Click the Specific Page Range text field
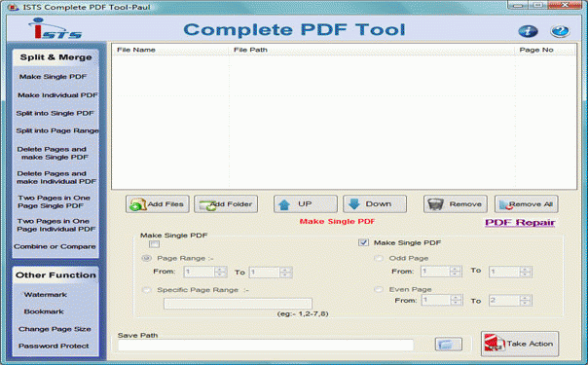Image resolution: width=588 pixels, height=365 pixels. (238, 304)
